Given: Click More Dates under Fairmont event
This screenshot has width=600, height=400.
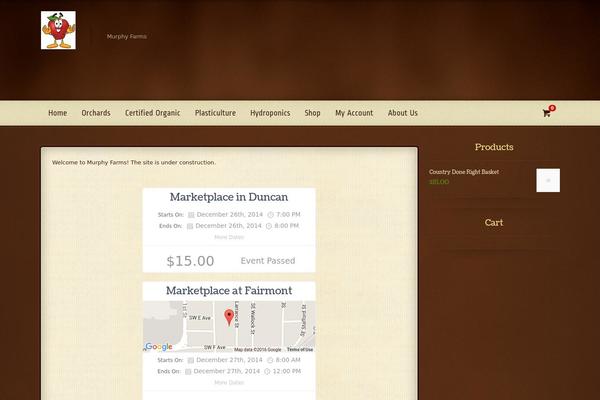Looking at the screenshot, I should [x=229, y=383].
